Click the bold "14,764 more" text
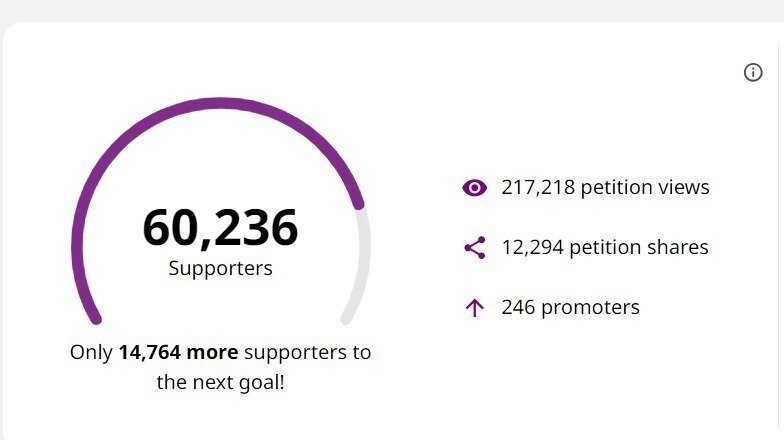 click(x=178, y=352)
